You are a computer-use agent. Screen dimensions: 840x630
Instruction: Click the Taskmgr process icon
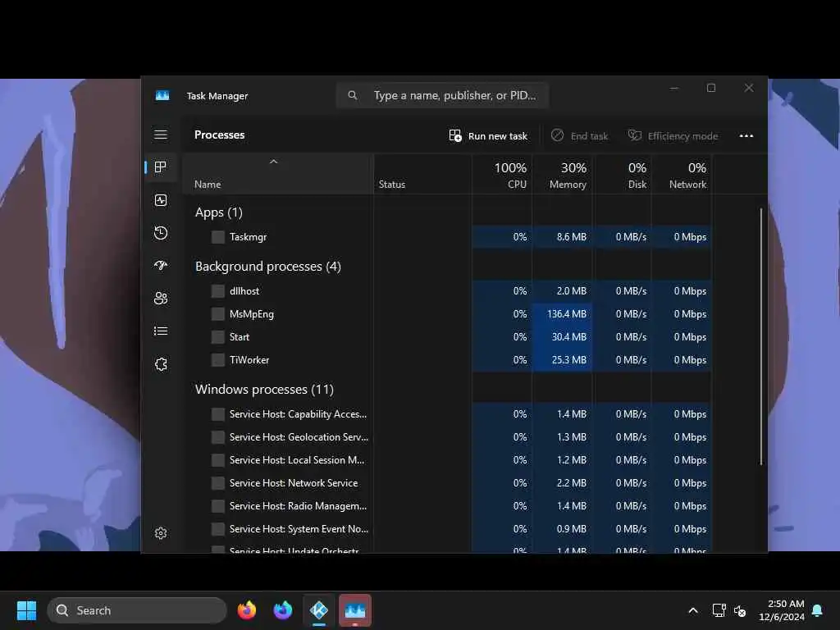[218, 237]
